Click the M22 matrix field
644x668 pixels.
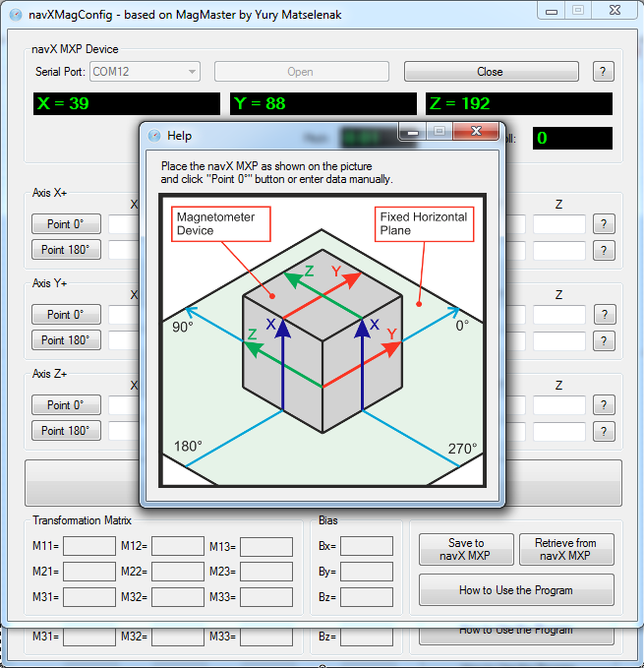(178, 572)
